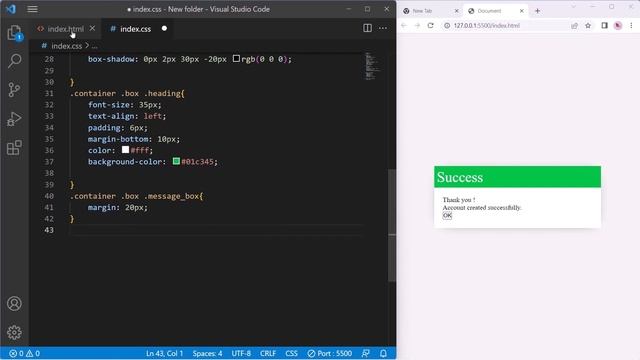The width and height of the screenshot is (640, 360).
Task: Toggle the browser side panel
Action: (604, 25)
